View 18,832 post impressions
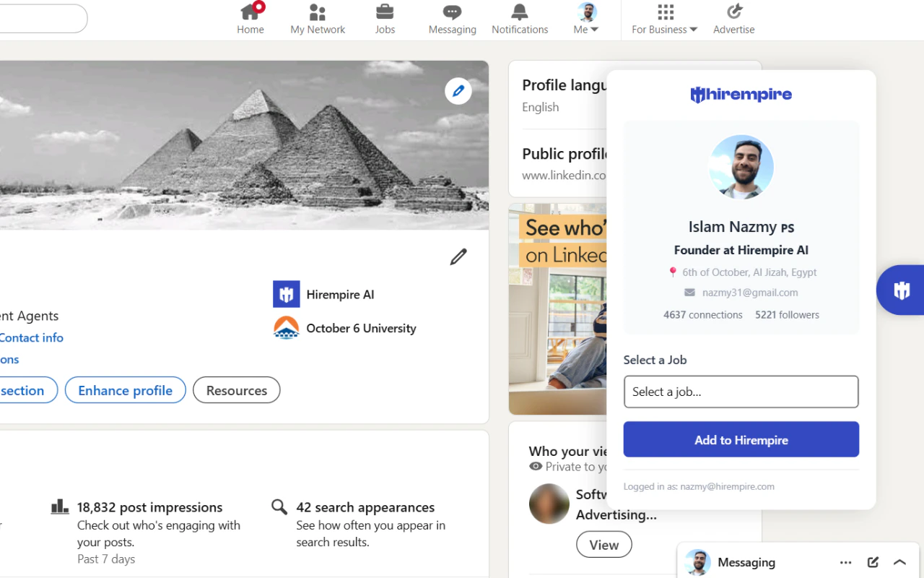 (149, 507)
